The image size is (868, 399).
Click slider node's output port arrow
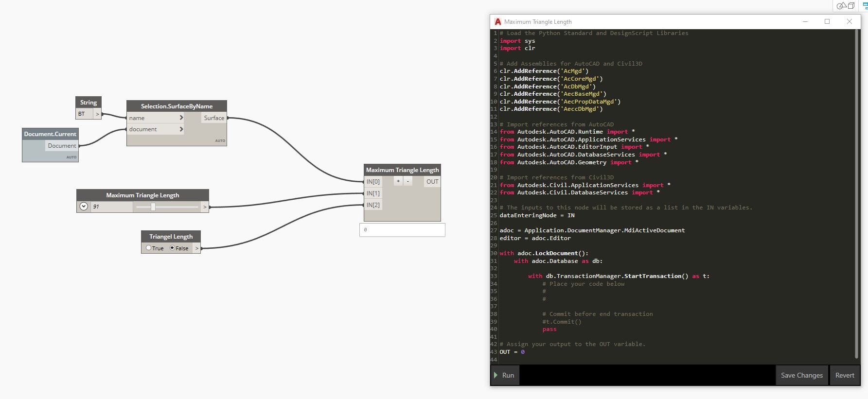(205, 207)
